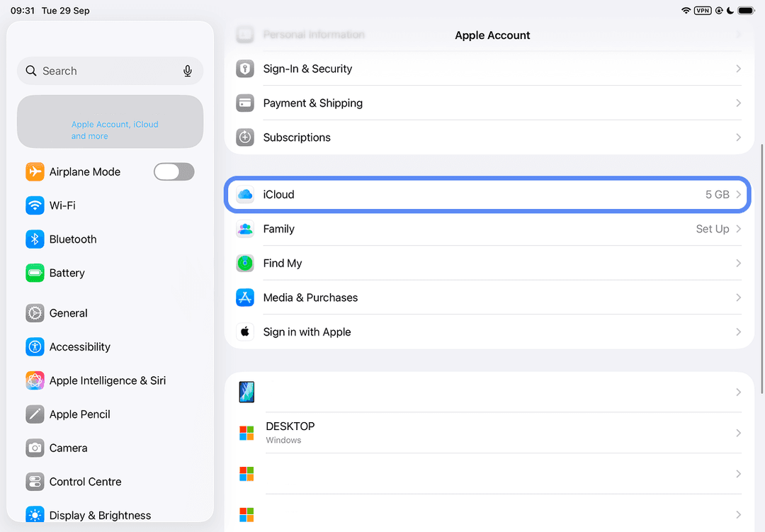Tap Tue 29 Sep date in status bar
Screen dimensions: 765x532
point(66,10)
